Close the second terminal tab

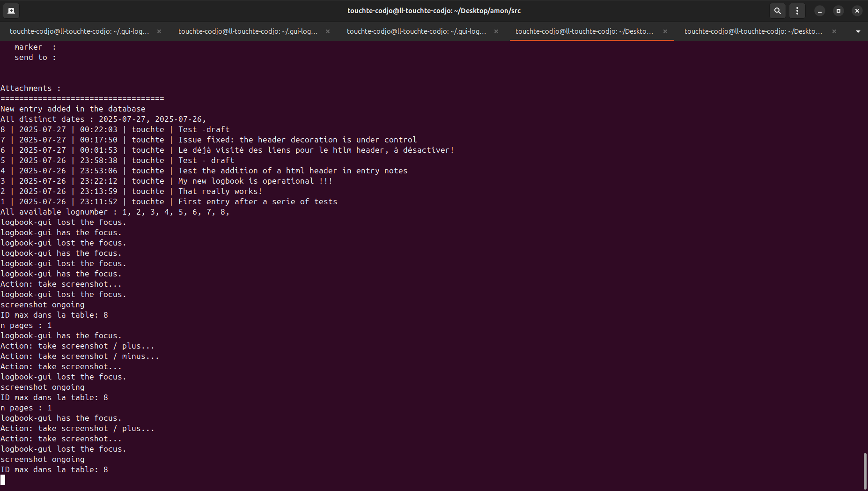tap(328, 31)
